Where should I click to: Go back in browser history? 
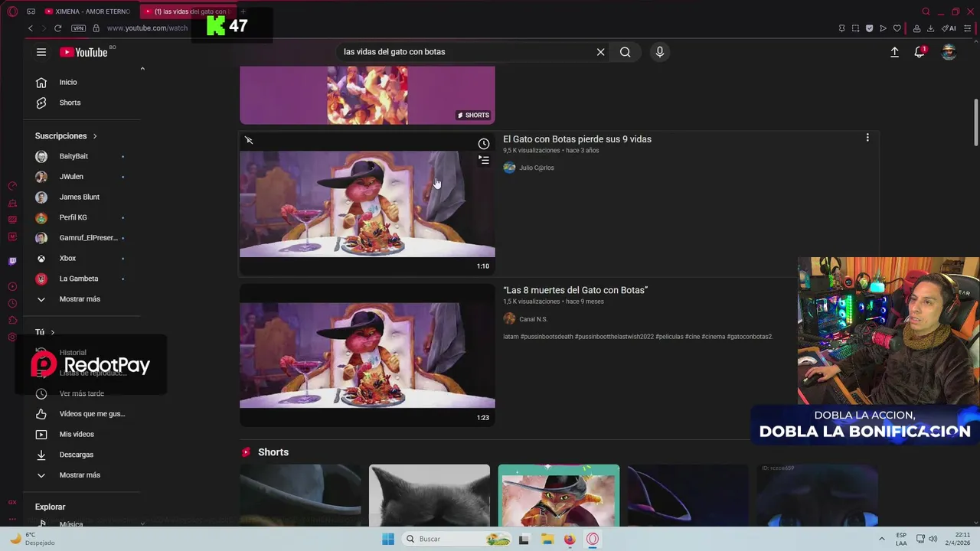click(x=31, y=28)
